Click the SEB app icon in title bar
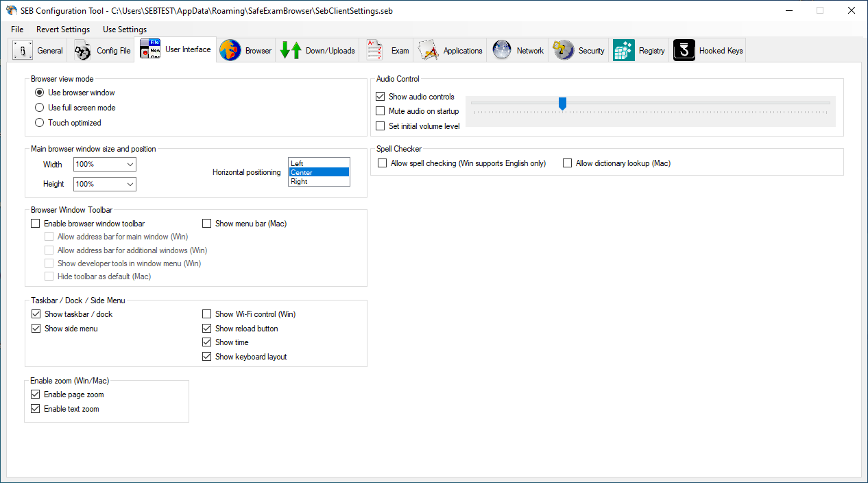Viewport: 868px width, 483px height. tap(11, 11)
